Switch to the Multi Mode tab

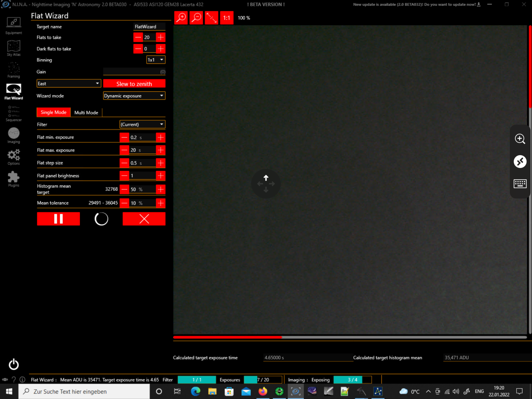[x=86, y=112]
